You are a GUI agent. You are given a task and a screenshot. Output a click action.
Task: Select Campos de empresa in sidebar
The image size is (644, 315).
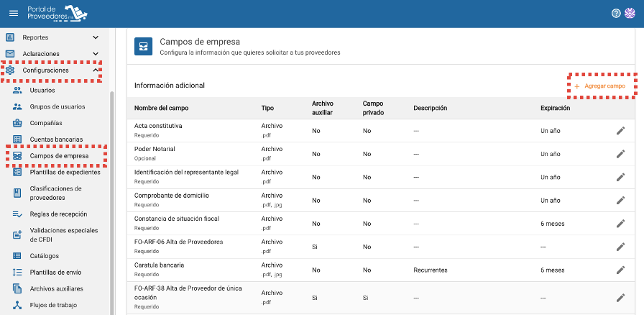(59, 156)
